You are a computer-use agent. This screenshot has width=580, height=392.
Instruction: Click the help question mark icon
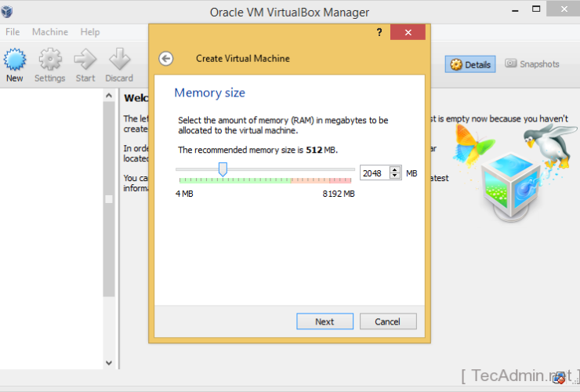[379, 32]
